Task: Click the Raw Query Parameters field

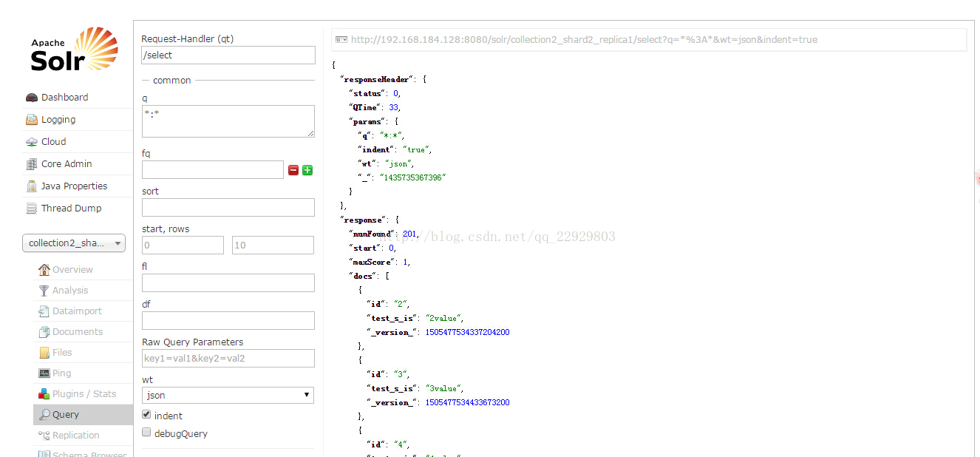Action: (228, 358)
